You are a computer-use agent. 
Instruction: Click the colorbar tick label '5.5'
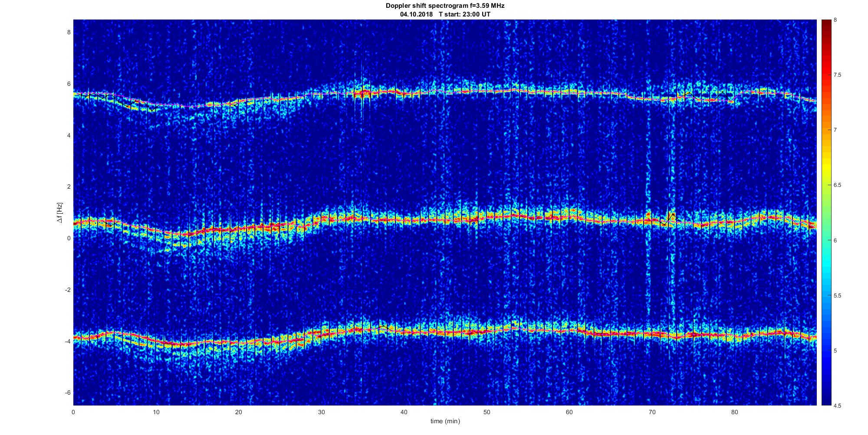[837, 295]
